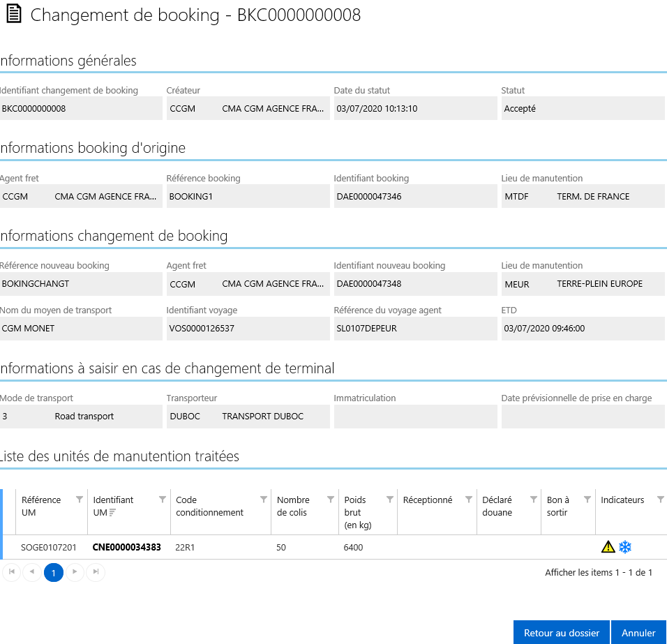The width and height of the screenshot is (667, 644).
Task: Click the Statut field showing Accepté
Action: pos(583,108)
